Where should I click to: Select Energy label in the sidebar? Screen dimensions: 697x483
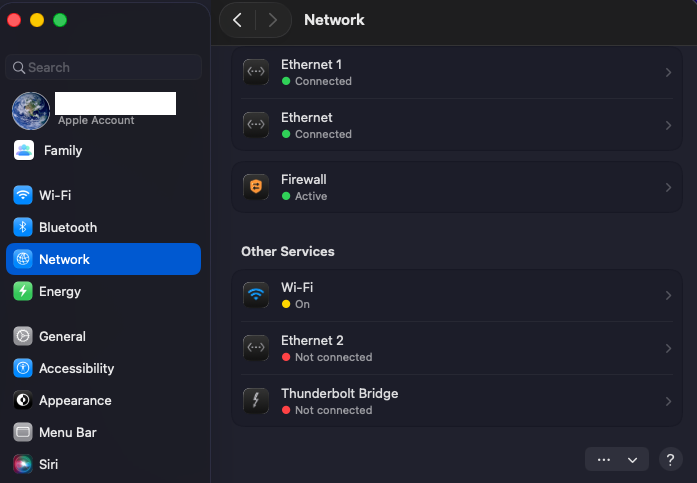tap(60, 292)
